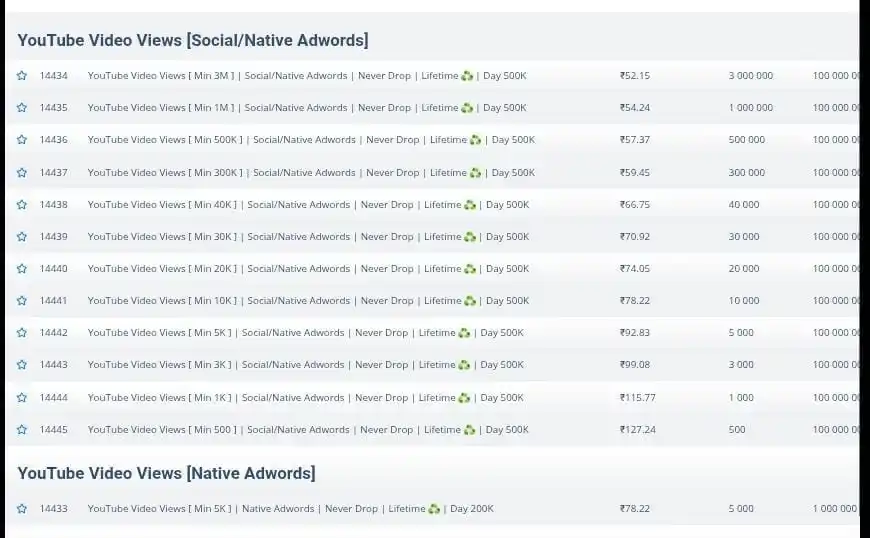Select the Min 10K views service row

(x=308, y=301)
